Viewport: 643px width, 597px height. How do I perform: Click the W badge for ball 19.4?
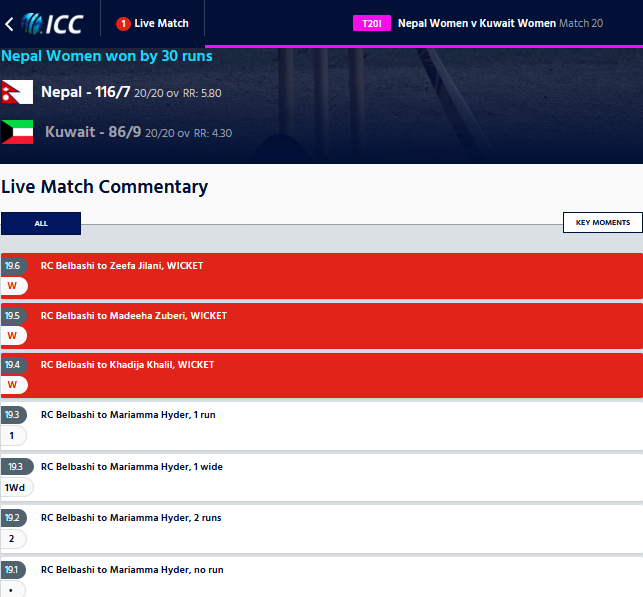pyautogui.click(x=14, y=385)
